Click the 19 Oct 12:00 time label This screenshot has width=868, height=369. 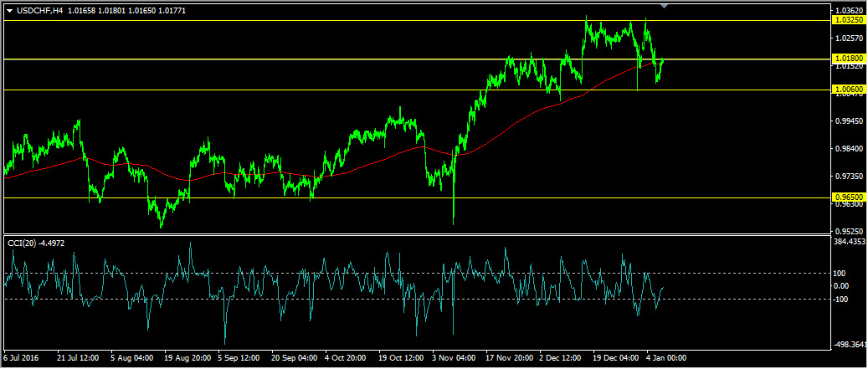(x=399, y=358)
